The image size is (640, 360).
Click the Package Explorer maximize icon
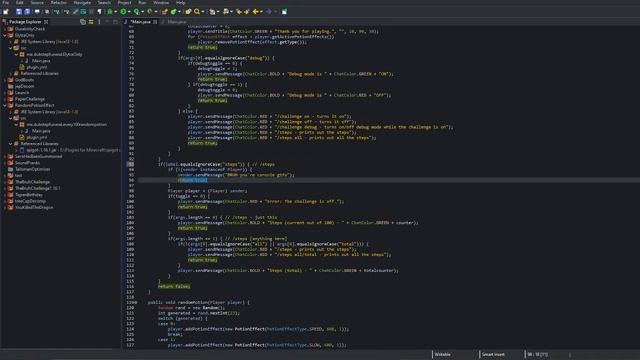click(x=116, y=22)
